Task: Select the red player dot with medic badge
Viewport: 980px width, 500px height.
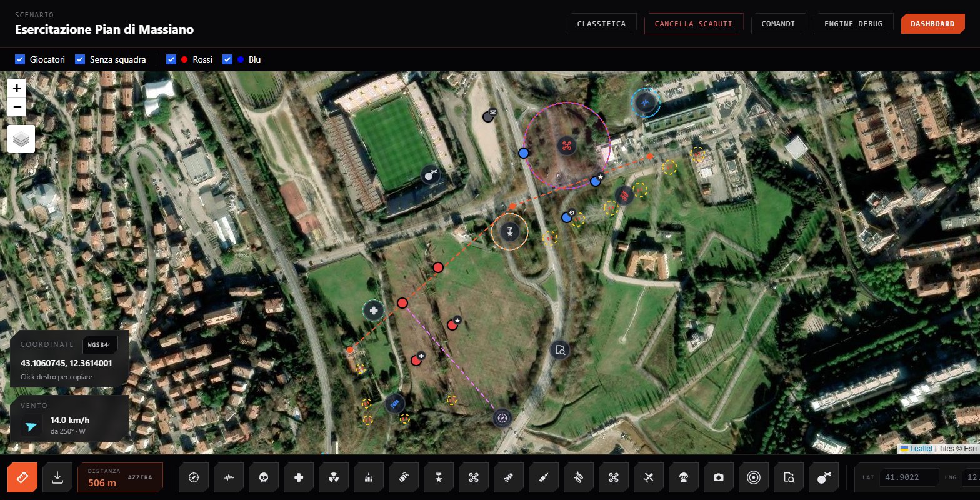Action: click(x=417, y=359)
